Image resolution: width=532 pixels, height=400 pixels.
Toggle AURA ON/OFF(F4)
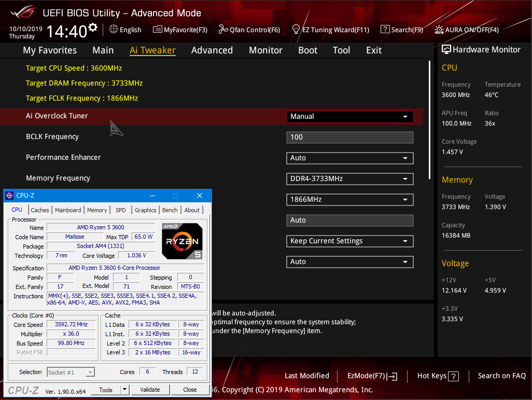click(x=467, y=30)
